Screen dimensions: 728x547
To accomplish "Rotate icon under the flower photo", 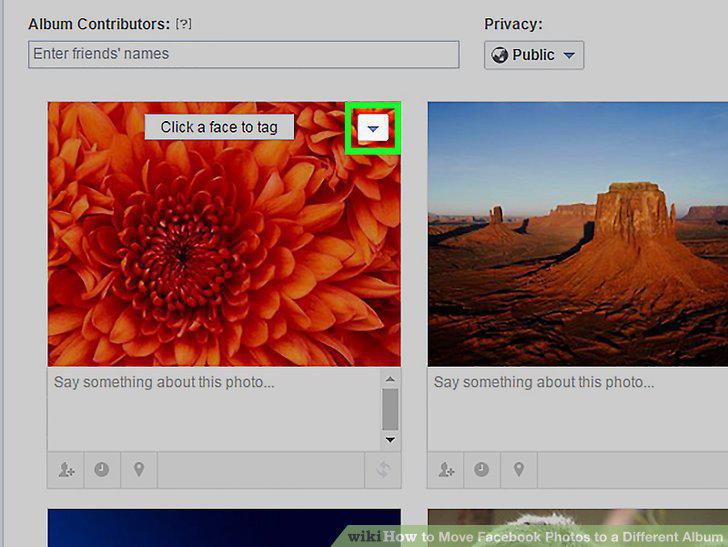I will click(x=383, y=470).
